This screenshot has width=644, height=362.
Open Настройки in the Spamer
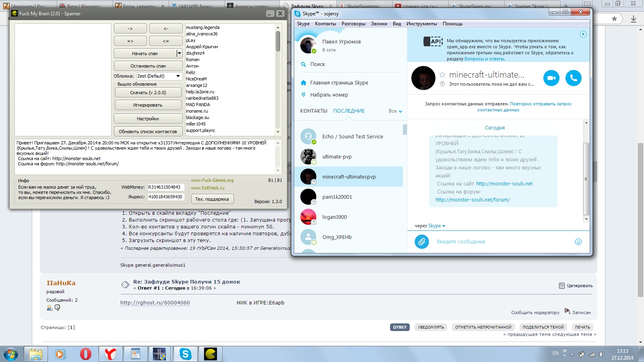coord(148,119)
